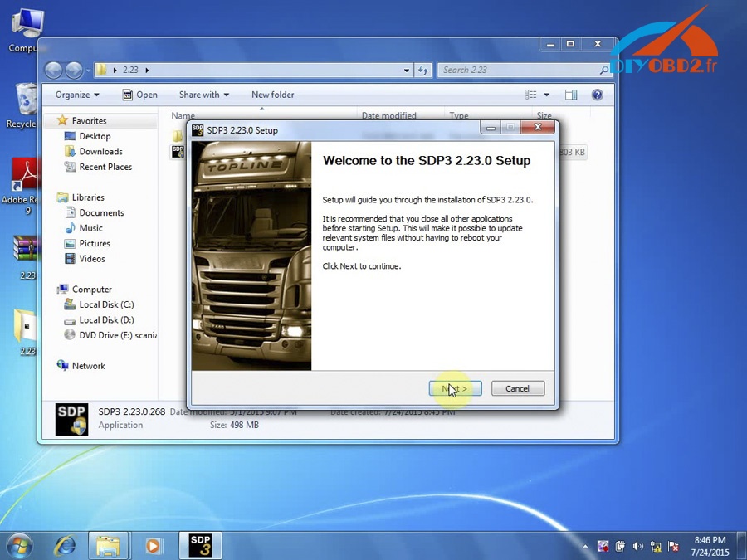Viewport: 747px width, 560px height.
Task: Select Computer in navigation pane
Action: (x=92, y=289)
